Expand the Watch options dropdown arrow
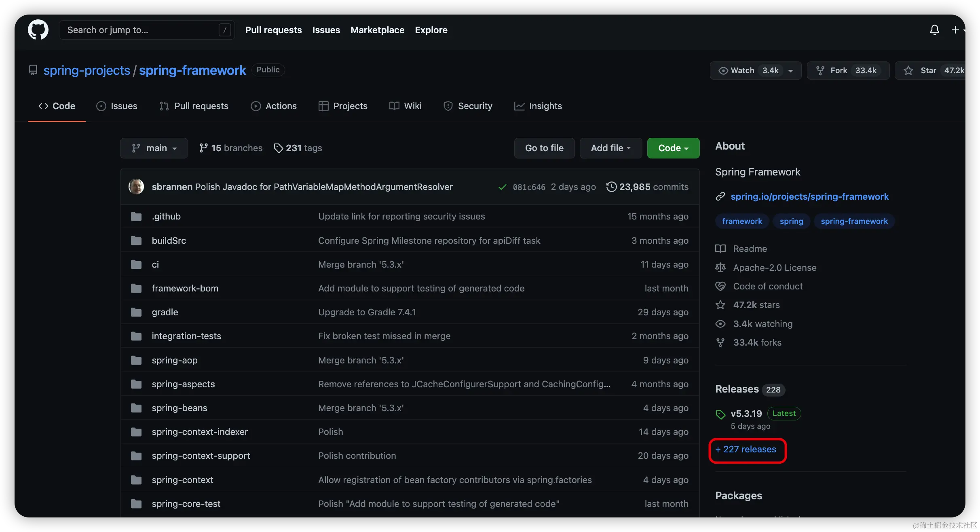980x532 pixels. (x=790, y=71)
